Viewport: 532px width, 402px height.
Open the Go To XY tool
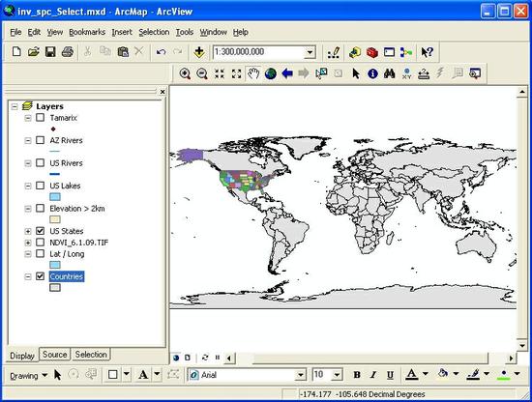[x=406, y=73]
